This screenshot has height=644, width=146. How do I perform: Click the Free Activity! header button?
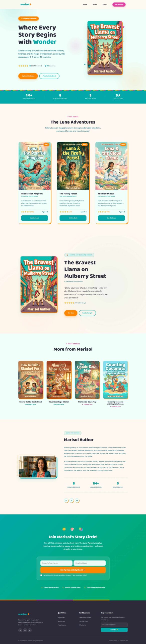point(119,5)
